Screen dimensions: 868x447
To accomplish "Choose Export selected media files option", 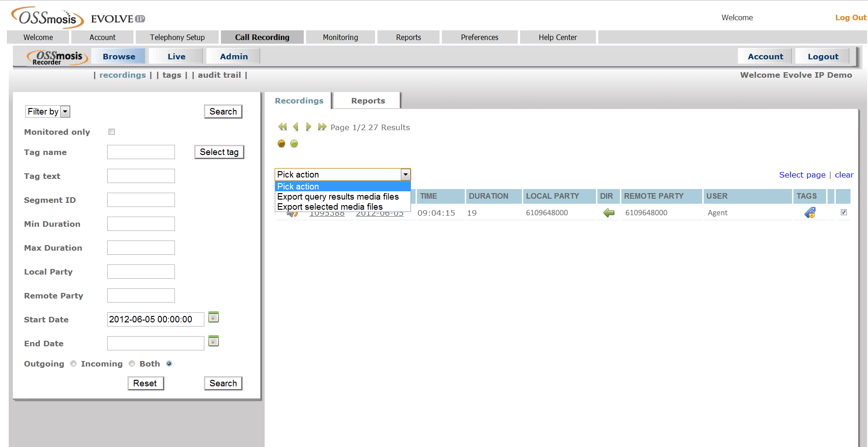I will pyautogui.click(x=330, y=207).
